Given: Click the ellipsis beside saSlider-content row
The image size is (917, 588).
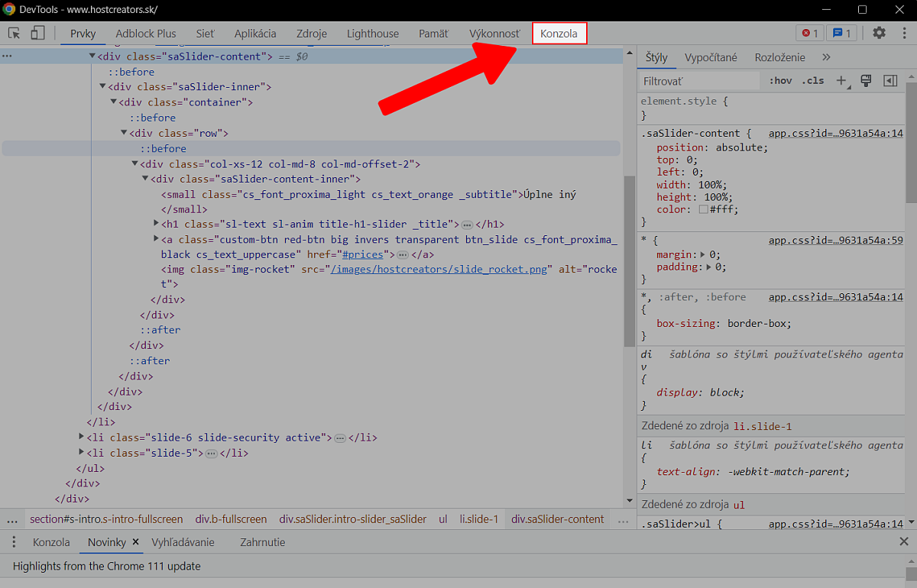Looking at the screenshot, I should [x=7, y=57].
